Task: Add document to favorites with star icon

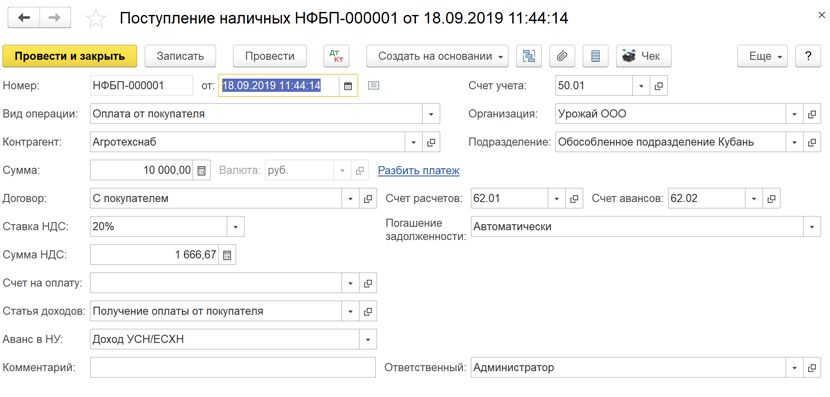Action: click(x=96, y=19)
